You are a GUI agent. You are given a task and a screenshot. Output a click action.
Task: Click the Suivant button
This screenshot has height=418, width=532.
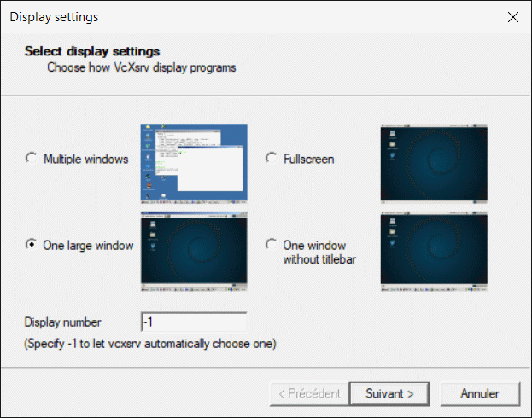tap(389, 394)
